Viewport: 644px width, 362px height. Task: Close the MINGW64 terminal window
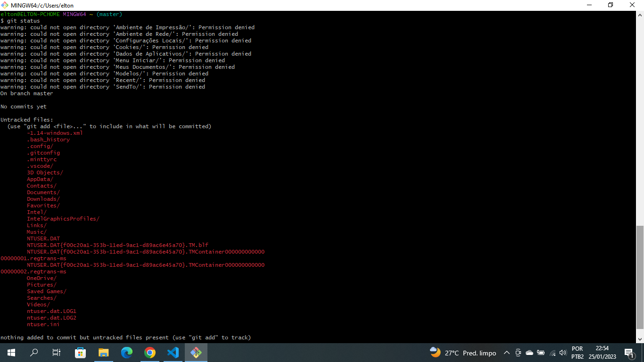(632, 5)
